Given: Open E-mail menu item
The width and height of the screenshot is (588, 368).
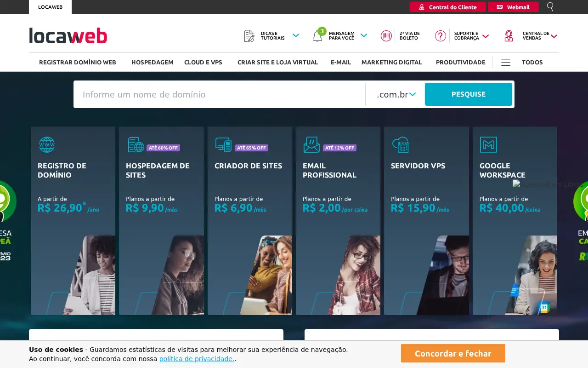Looking at the screenshot, I should (341, 62).
